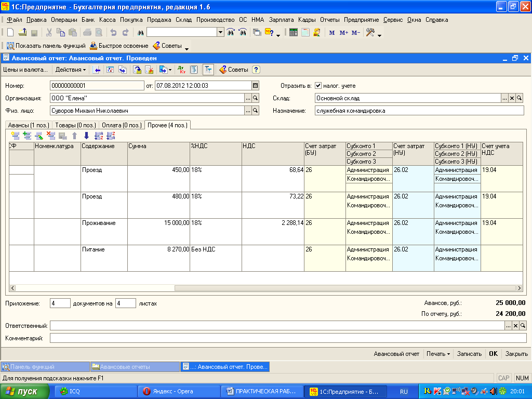532x399 pixels.
Task: Open the Склад lookup magnifier button
Action: pos(519,98)
